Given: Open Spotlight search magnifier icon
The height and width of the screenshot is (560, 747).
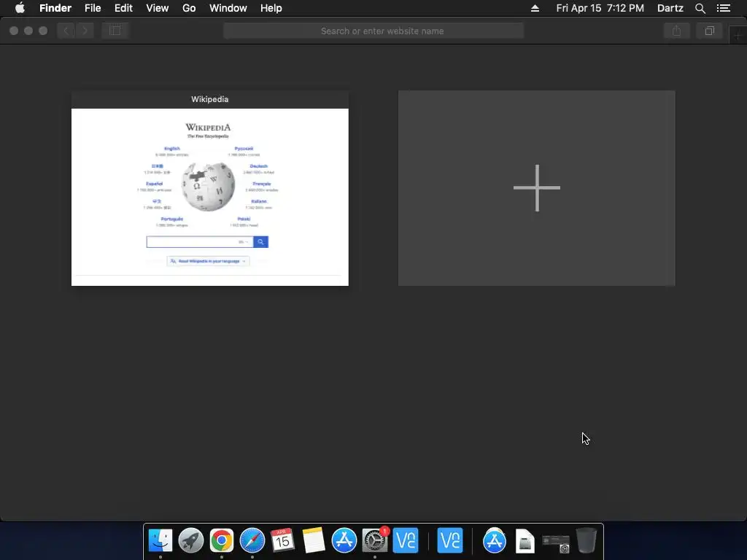Looking at the screenshot, I should (x=700, y=8).
